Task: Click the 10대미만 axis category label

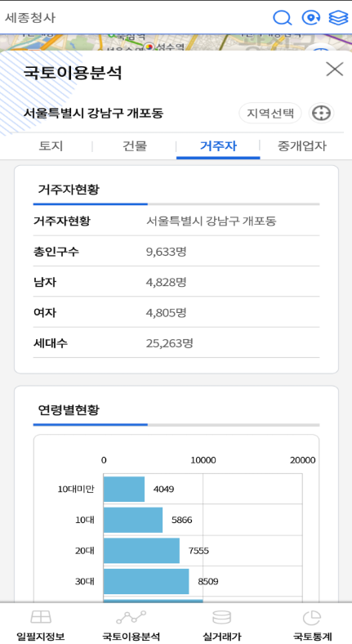Action: click(x=76, y=490)
